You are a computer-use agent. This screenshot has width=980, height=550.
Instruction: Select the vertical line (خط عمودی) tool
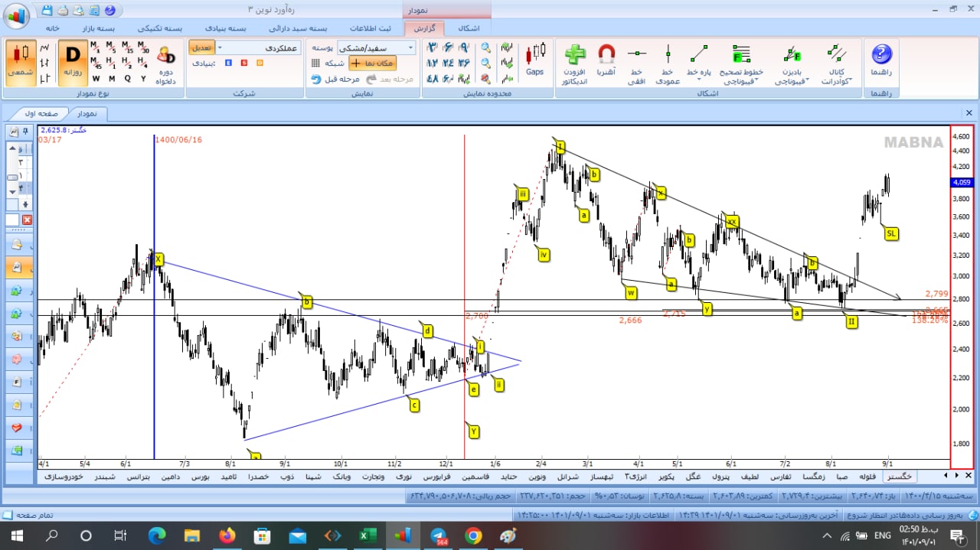pyautogui.click(x=668, y=65)
